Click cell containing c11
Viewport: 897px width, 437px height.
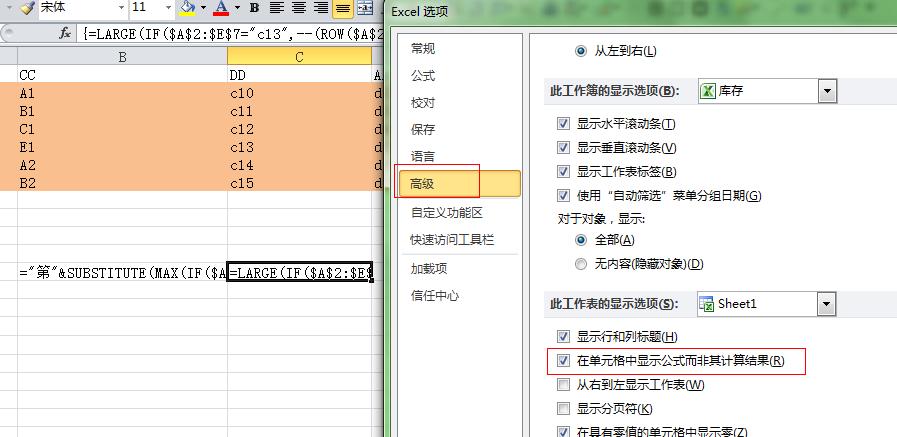299,111
